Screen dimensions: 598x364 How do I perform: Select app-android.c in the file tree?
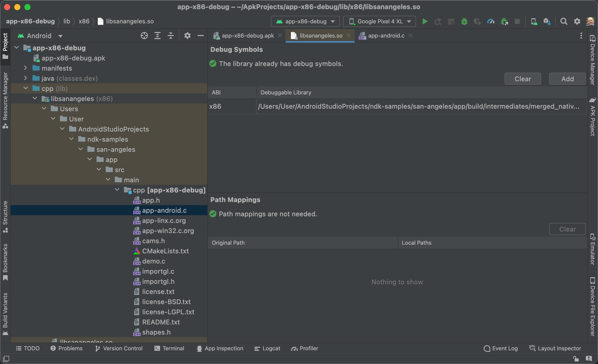tap(164, 210)
